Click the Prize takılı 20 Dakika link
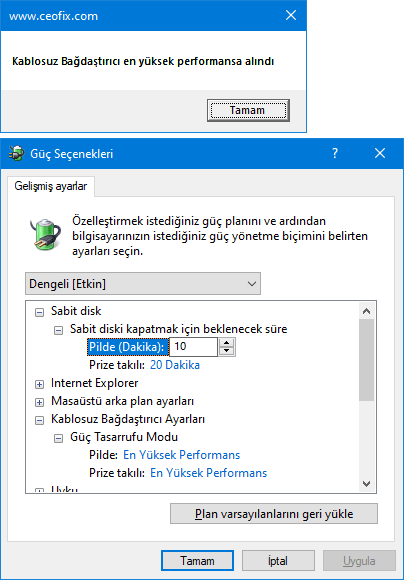This screenshot has height=580, width=404. point(175,365)
